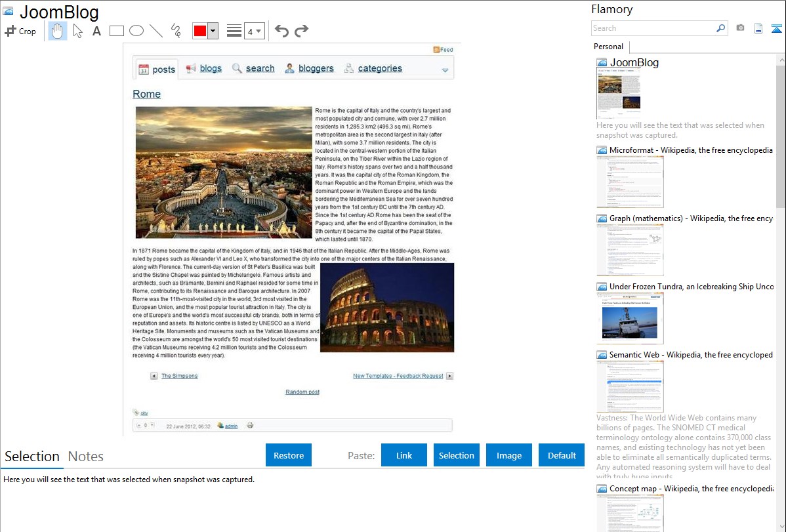Click the Rome cityscape image
Image resolution: width=786 pixels, height=532 pixels.
pyautogui.click(x=224, y=172)
